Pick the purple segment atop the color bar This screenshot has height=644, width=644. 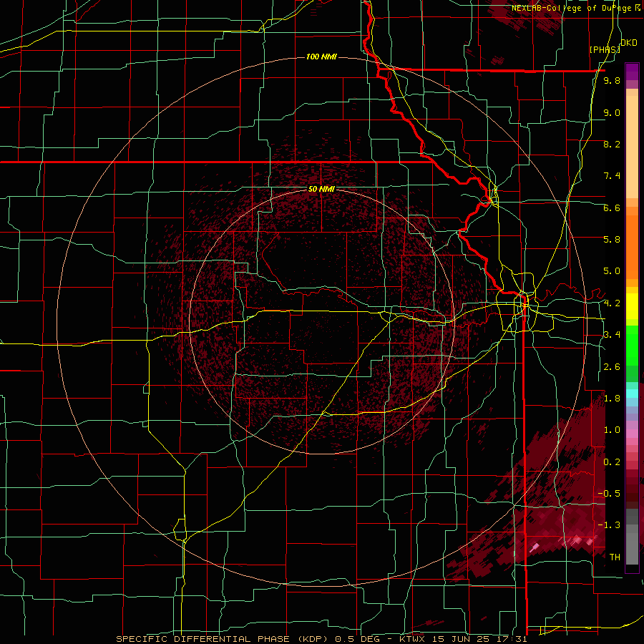pyautogui.click(x=632, y=72)
